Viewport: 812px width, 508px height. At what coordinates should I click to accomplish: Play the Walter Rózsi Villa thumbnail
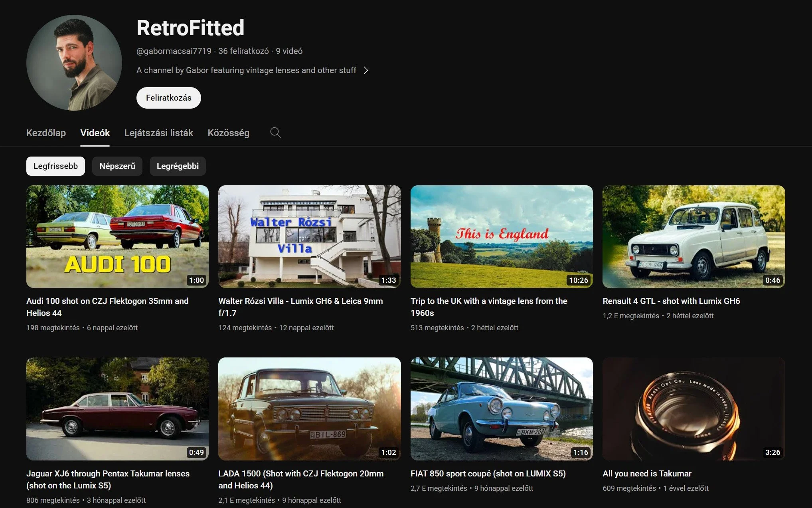[309, 236]
